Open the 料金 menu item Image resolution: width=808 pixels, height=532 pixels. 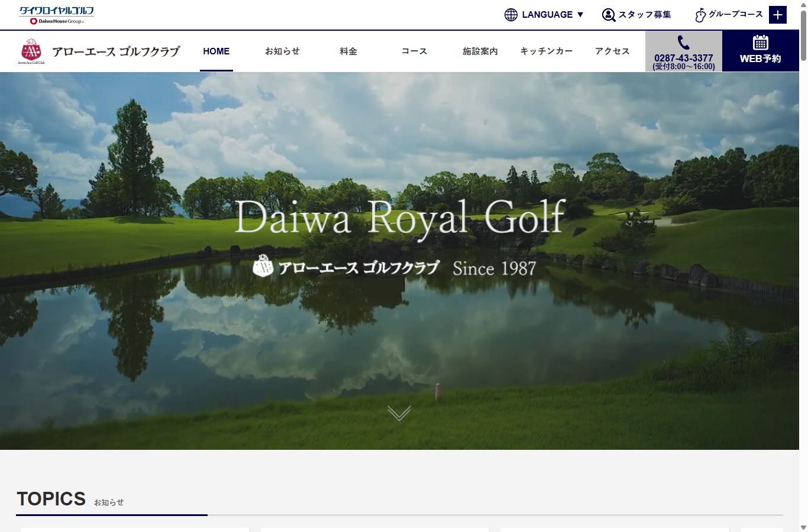(348, 51)
